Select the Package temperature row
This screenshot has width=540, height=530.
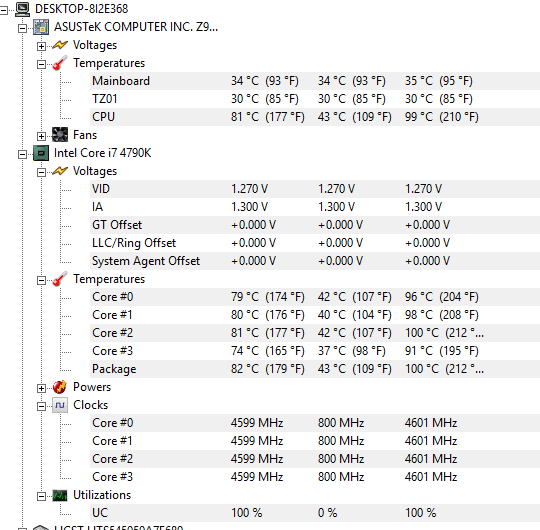315,369
